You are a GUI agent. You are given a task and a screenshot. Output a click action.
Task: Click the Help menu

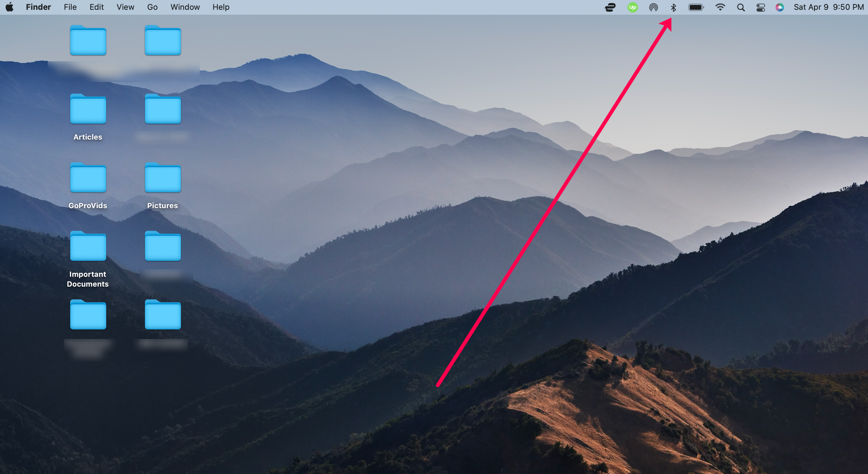click(221, 7)
